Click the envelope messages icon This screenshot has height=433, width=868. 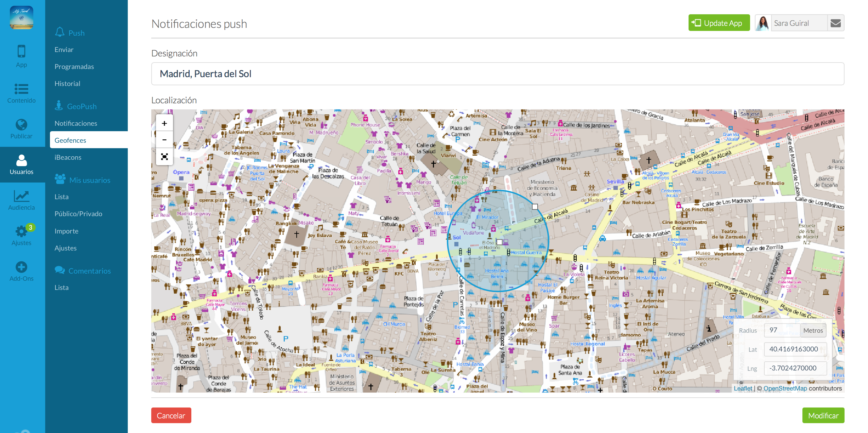coord(835,23)
